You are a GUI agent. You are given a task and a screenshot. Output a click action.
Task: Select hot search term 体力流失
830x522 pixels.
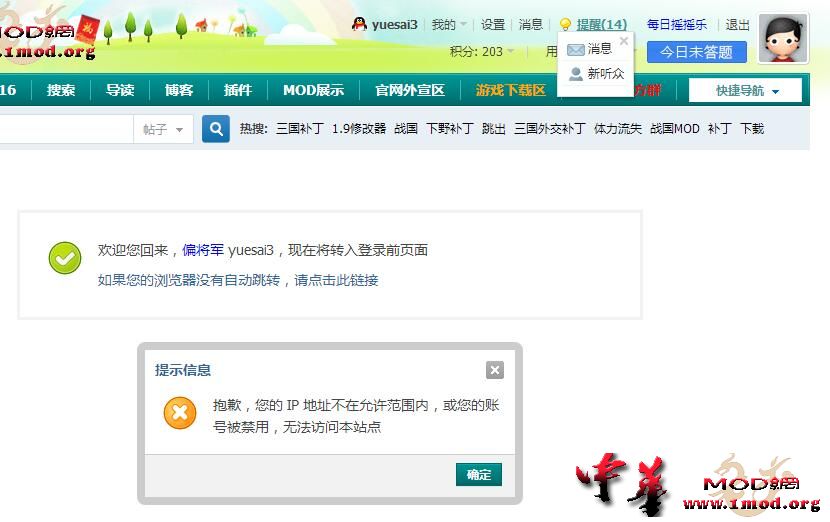point(618,129)
